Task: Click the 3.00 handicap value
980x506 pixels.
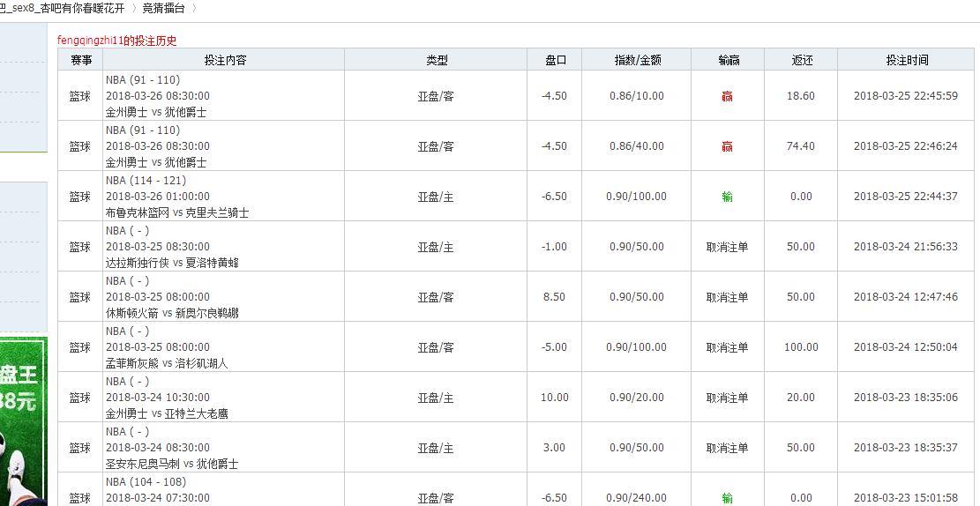Action: [554, 447]
